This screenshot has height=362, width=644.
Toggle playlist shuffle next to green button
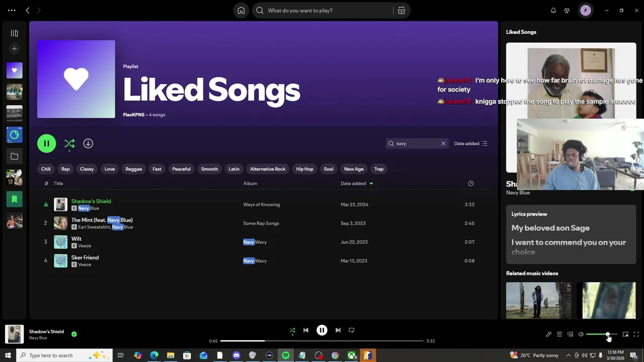tap(69, 144)
